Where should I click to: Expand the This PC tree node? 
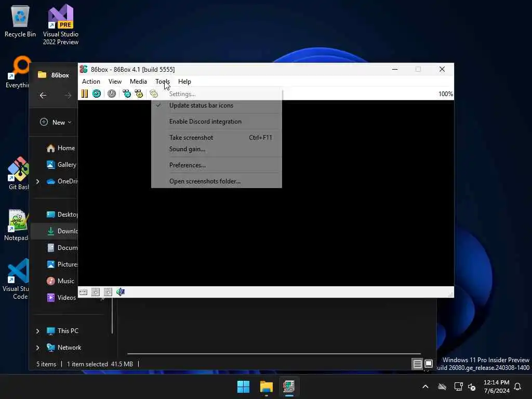click(x=37, y=331)
